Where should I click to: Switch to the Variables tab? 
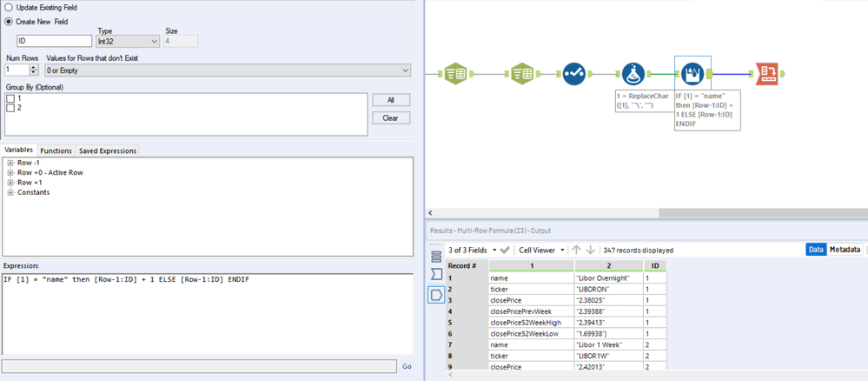click(x=19, y=150)
